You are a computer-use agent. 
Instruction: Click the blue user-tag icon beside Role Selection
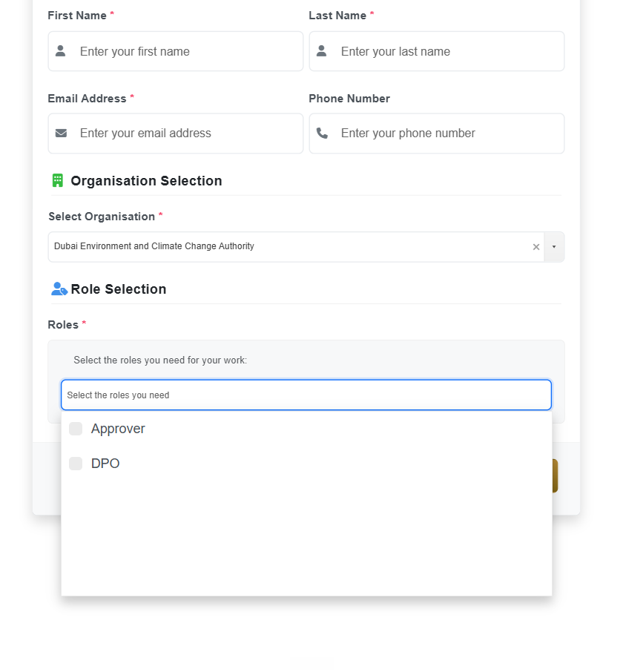[x=59, y=289]
